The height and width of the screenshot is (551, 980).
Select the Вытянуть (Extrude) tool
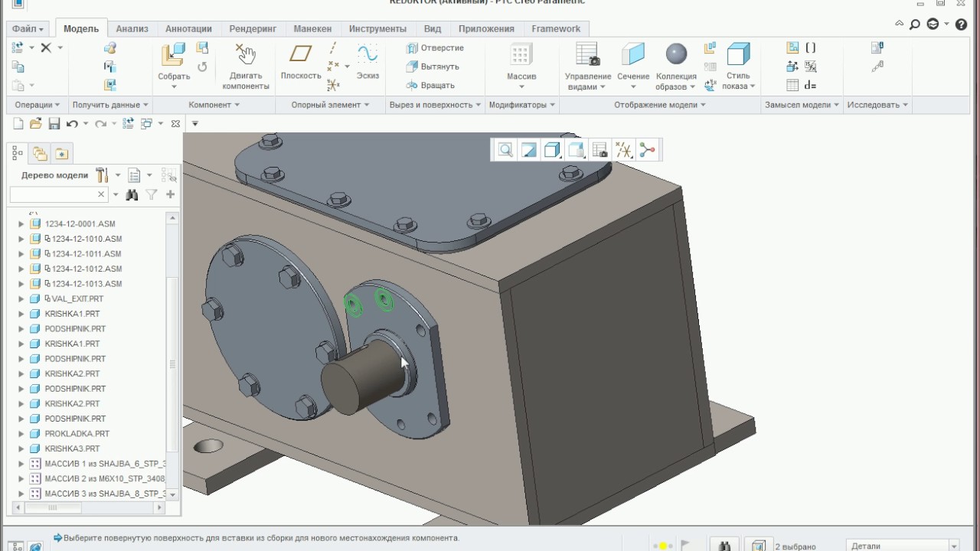(433, 67)
